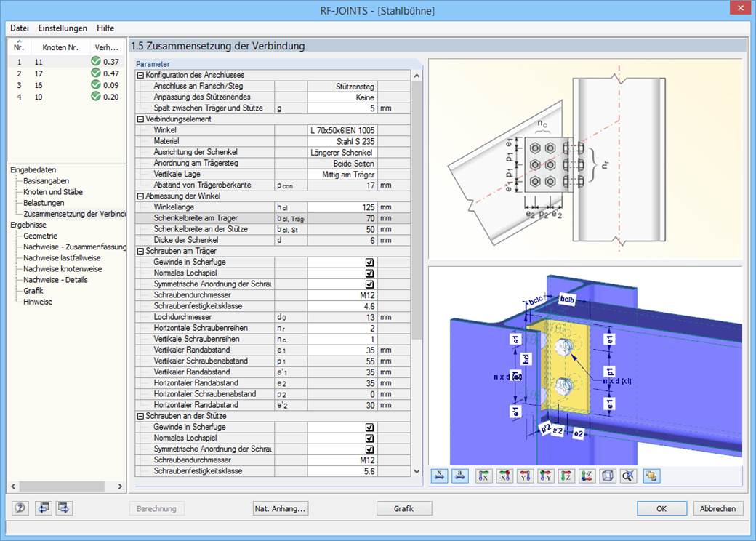Select Belastungen in navigator

(44, 203)
